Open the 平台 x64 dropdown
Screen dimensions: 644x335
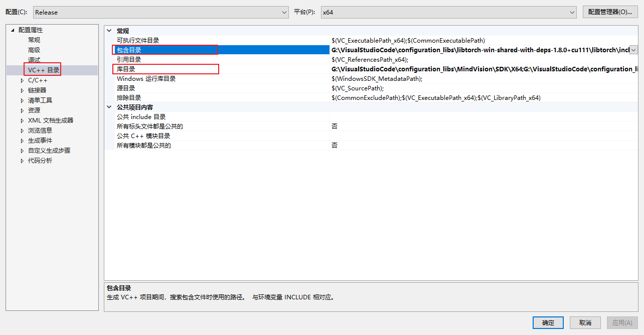(448, 12)
